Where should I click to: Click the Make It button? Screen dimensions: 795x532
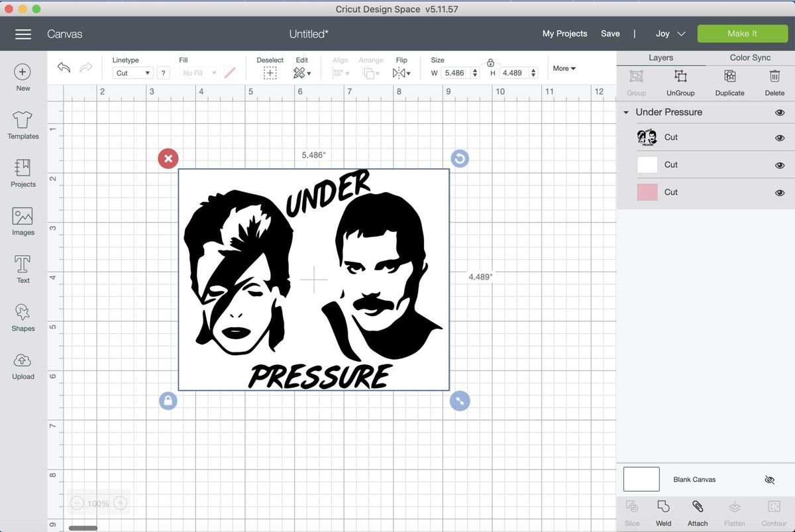coord(742,34)
